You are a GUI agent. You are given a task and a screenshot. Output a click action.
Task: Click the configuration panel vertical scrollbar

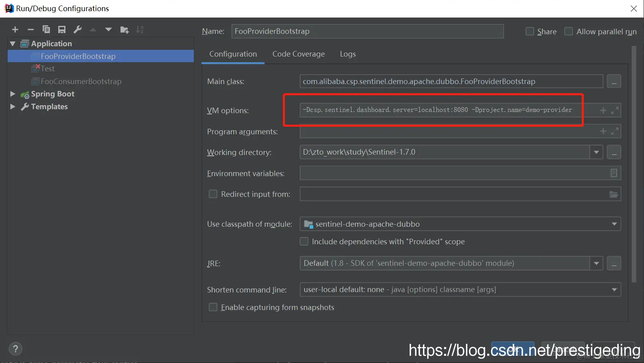pos(634,164)
